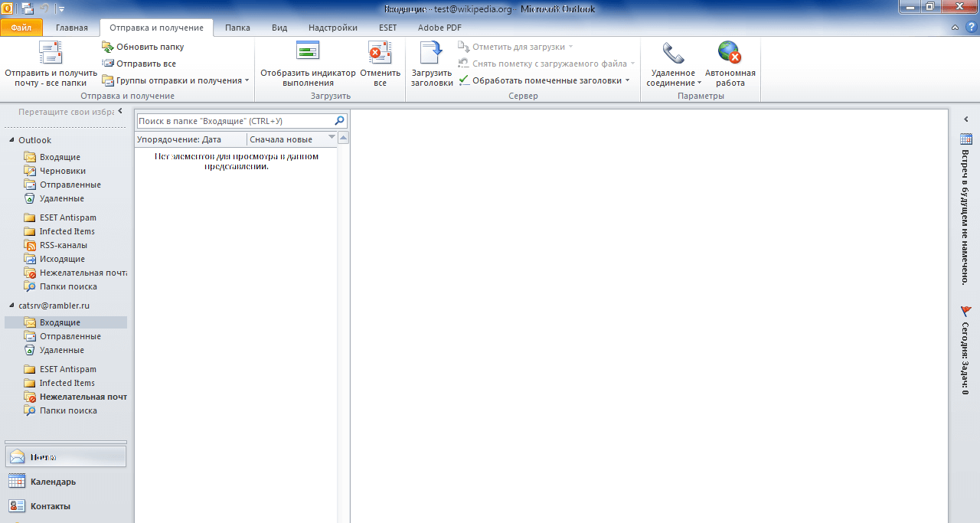Toggle the Work Offline (Автономная работа) icon
This screenshot has height=523, width=980.
[x=730, y=52]
